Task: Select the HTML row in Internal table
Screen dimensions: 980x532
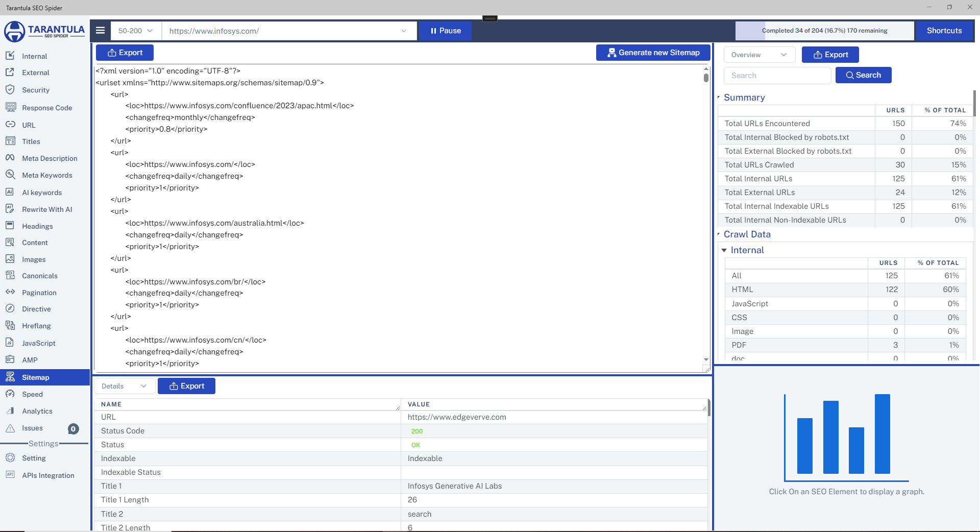Action: pyautogui.click(x=845, y=289)
